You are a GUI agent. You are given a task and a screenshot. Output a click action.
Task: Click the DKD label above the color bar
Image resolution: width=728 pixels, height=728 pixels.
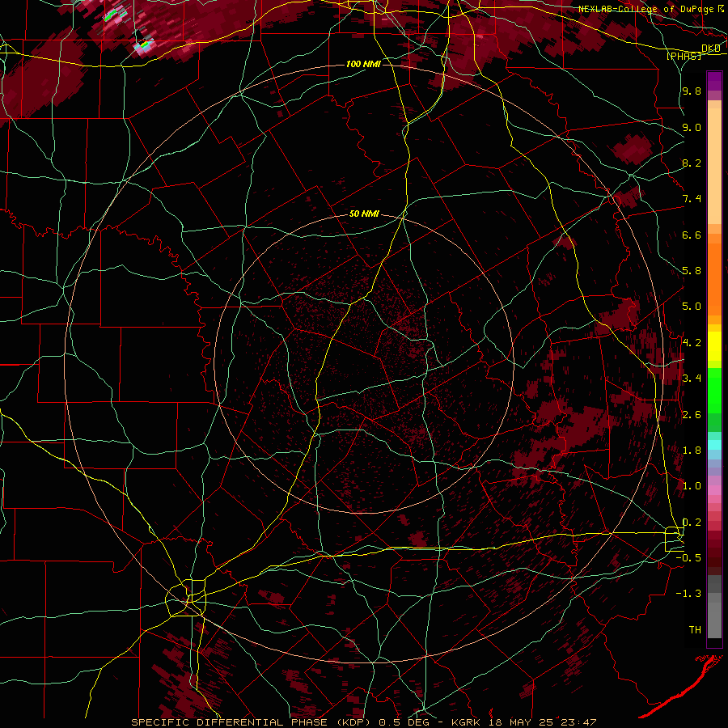(x=710, y=49)
